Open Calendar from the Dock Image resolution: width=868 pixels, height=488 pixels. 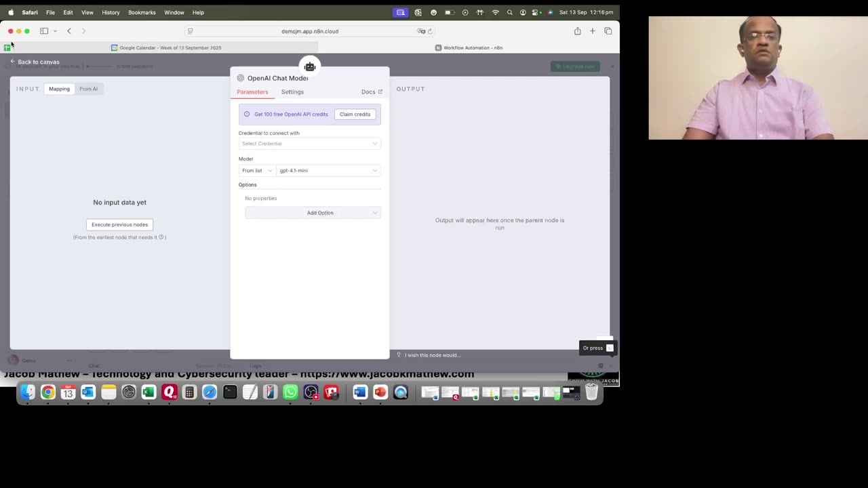pos(68,392)
